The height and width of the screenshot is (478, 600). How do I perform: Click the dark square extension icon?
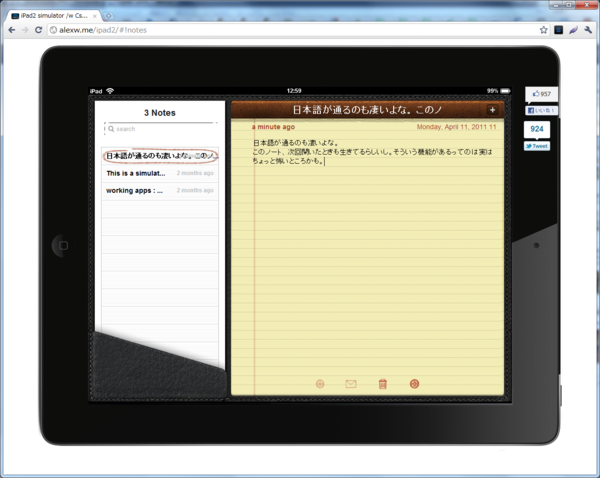tap(559, 30)
